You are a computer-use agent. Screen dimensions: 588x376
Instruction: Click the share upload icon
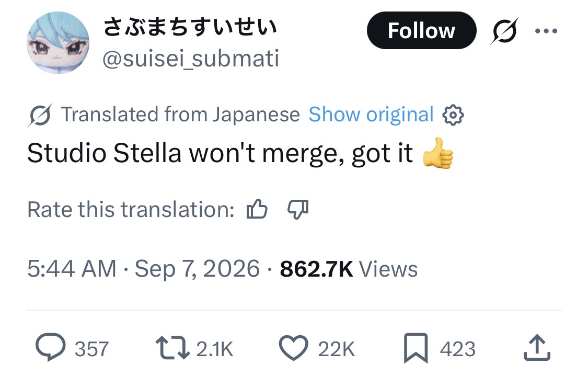point(537,347)
